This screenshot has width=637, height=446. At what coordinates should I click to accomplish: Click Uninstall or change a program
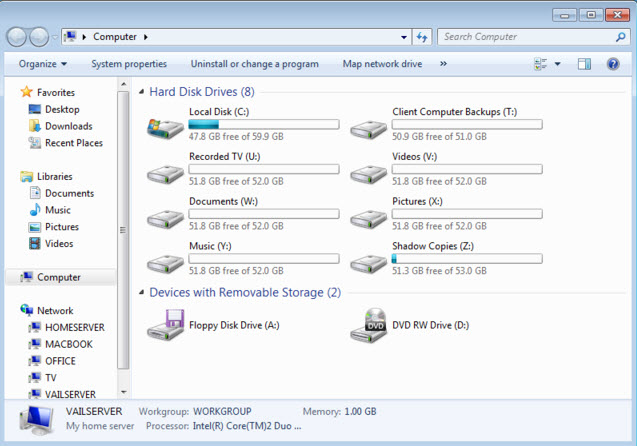pyautogui.click(x=255, y=64)
